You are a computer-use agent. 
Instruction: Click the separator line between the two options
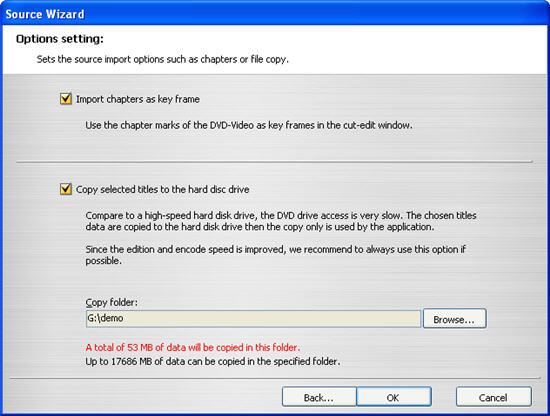tap(275, 162)
